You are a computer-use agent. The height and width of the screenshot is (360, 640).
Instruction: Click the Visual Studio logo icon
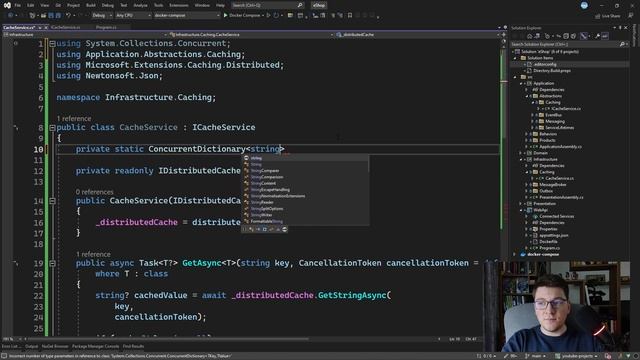(7, 5)
